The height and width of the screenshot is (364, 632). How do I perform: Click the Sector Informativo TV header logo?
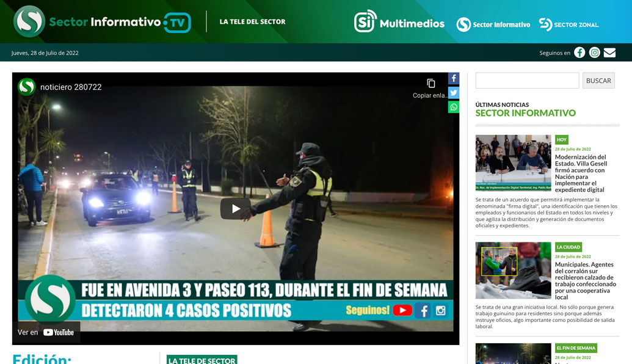click(x=100, y=21)
